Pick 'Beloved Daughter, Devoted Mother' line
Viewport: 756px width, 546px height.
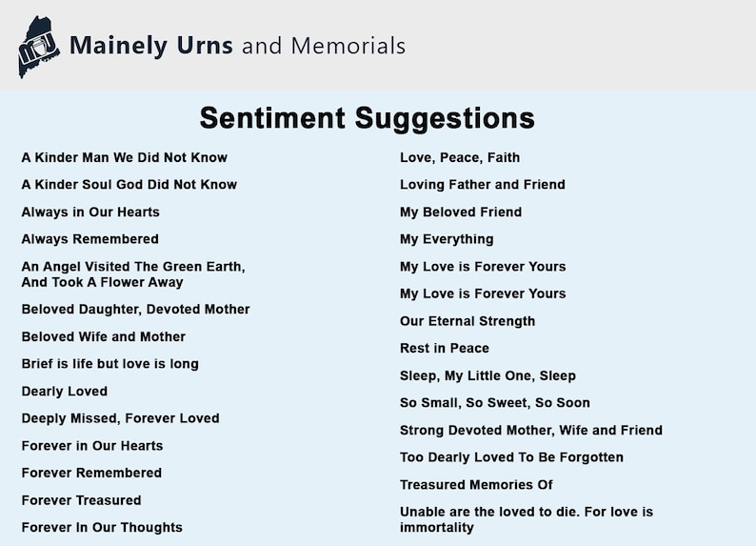point(135,309)
